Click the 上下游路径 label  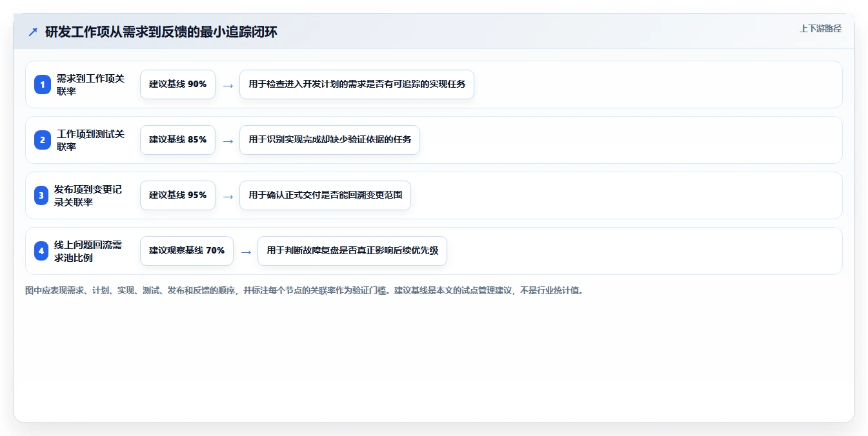820,28
